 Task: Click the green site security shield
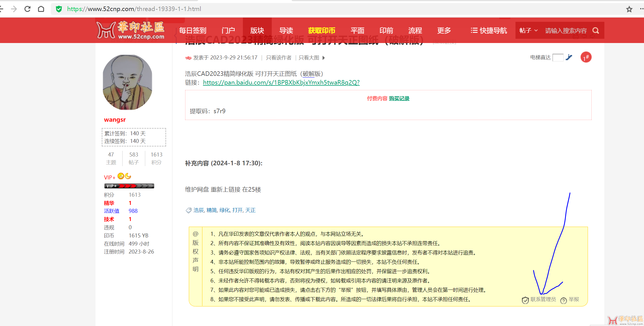tap(59, 9)
